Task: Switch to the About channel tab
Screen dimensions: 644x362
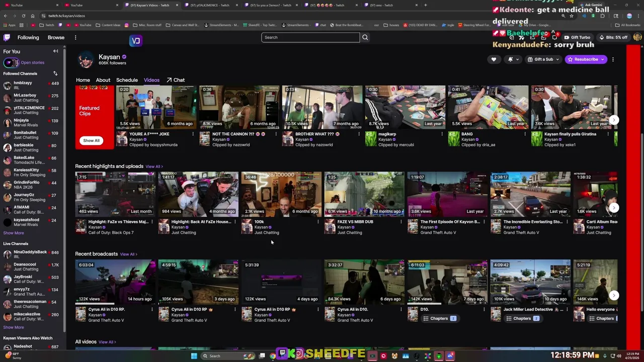Action: (x=103, y=80)
